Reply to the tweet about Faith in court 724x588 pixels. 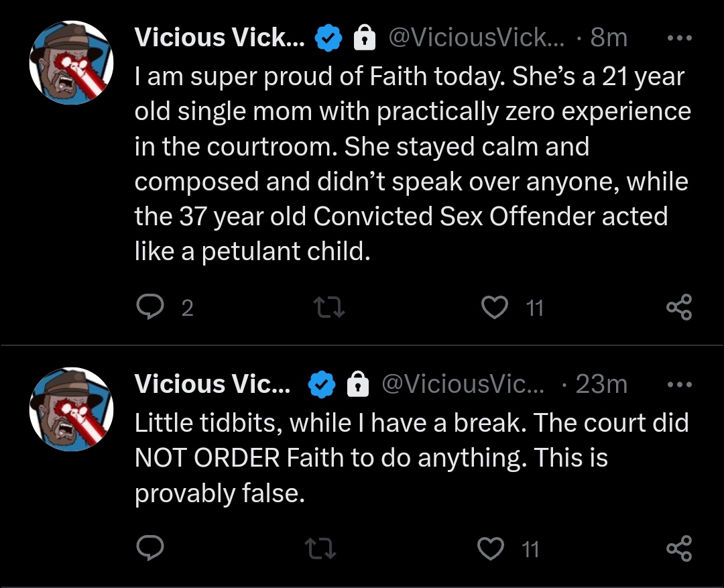[x=151, y=307]
